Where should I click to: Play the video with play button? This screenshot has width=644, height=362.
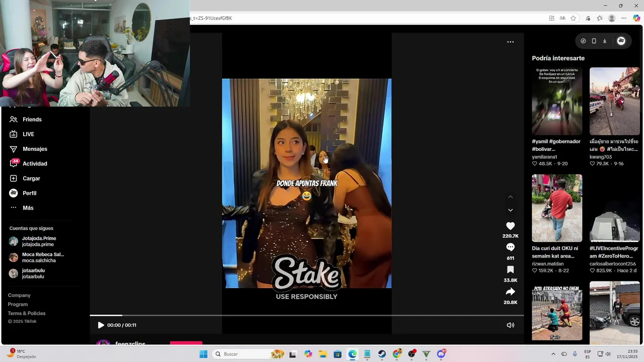[x=101, y=325]
